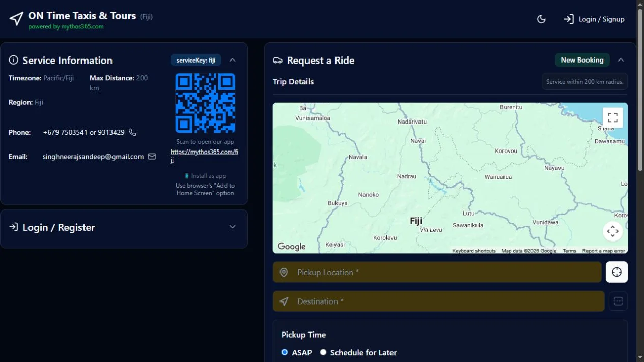Click the destination arrow icon
Image resolution: width=644 pixels, height=362 pixels.
click(x=284, y=301)
